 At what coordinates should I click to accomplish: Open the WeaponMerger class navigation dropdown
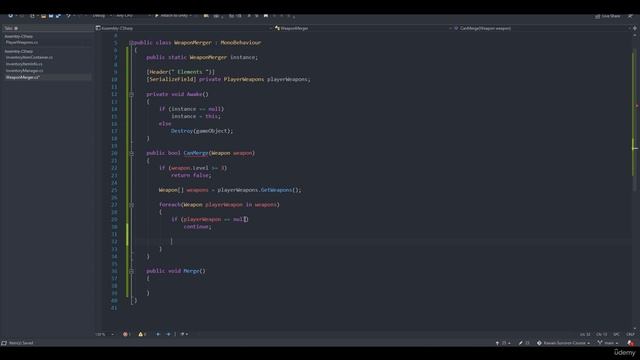click(x=362, y=28)
